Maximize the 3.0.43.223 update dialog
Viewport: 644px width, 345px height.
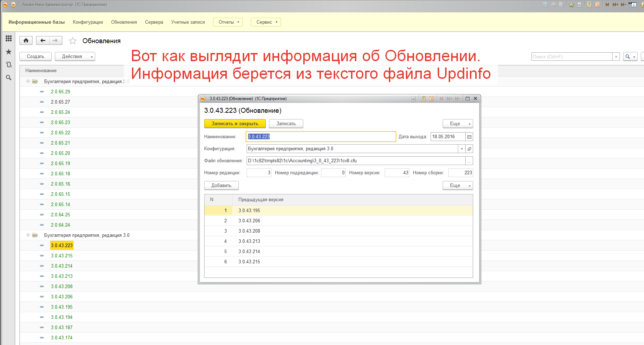[x=467, y=99]
